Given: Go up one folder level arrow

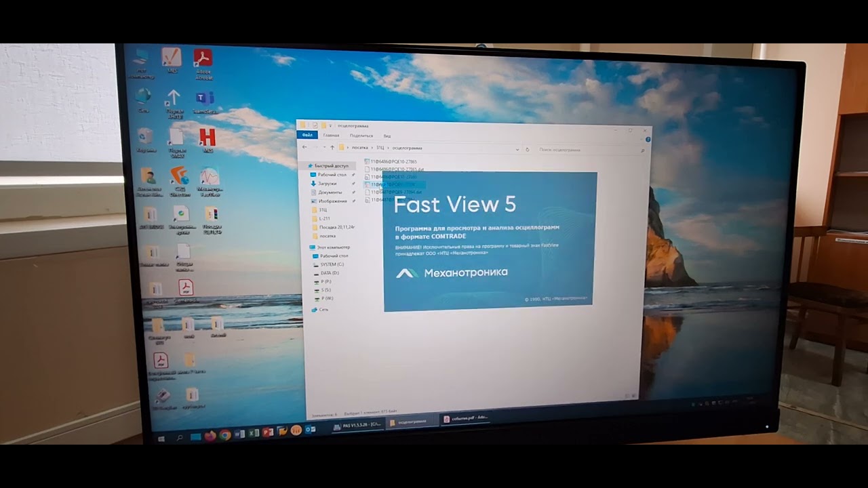Looking at the screenshot, I should tap(332, 148).
